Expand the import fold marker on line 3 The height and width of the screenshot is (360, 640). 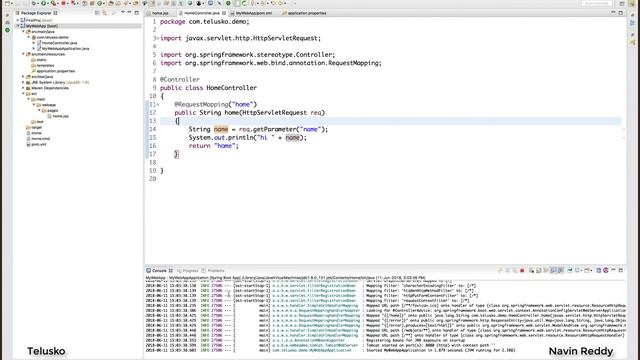158,38
